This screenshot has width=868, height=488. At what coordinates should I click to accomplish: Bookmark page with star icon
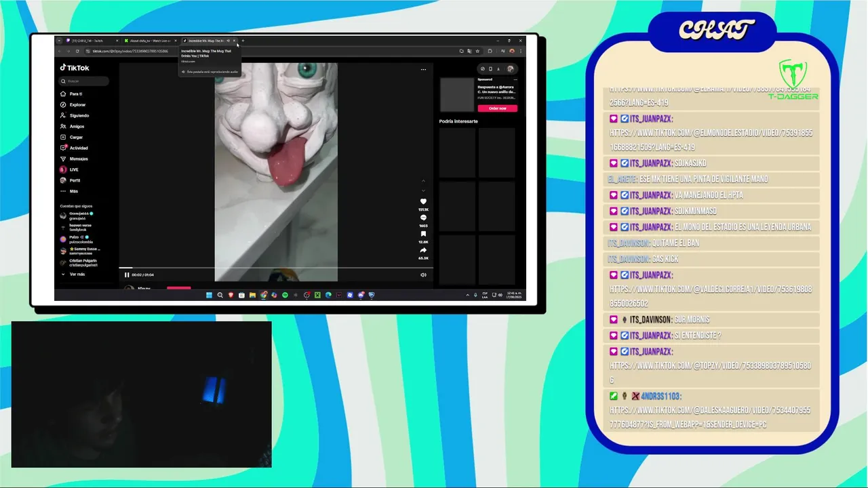tap(477, 51)
